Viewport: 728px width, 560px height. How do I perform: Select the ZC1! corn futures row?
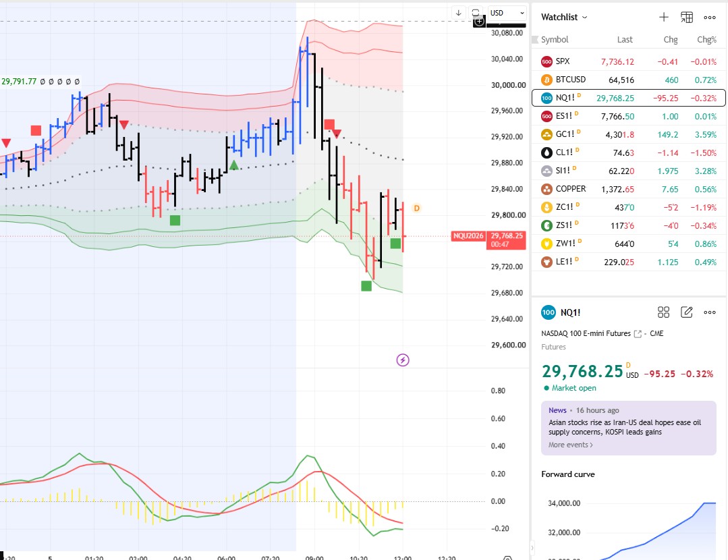[x=629, y=207]
